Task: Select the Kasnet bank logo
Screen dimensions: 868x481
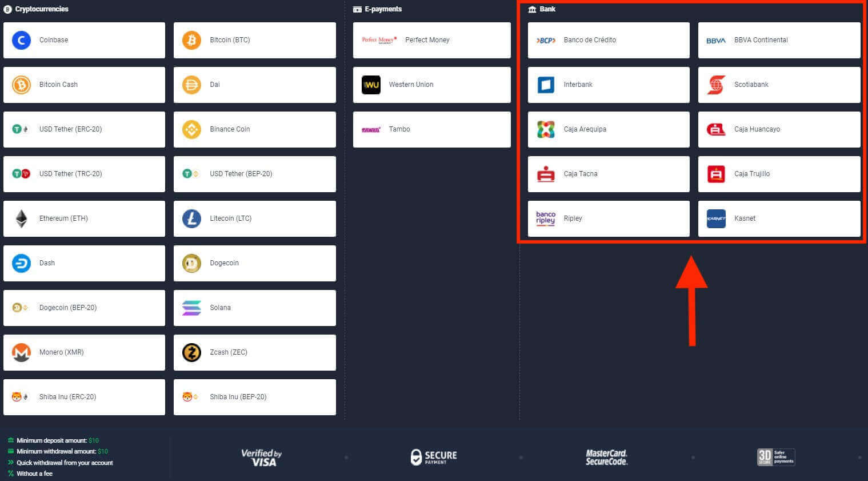Action: 716,218
